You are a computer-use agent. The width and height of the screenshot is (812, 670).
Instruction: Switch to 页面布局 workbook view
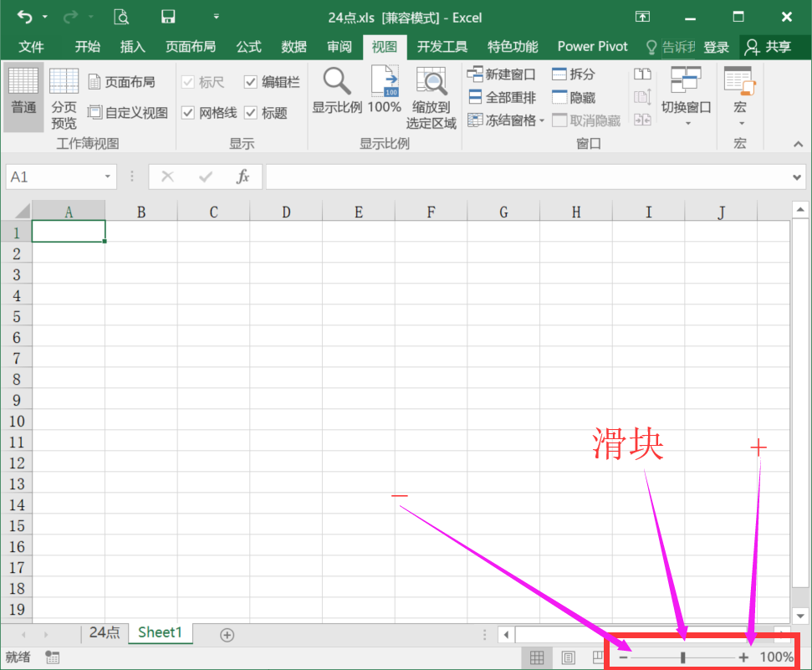(x=122, y=82)
